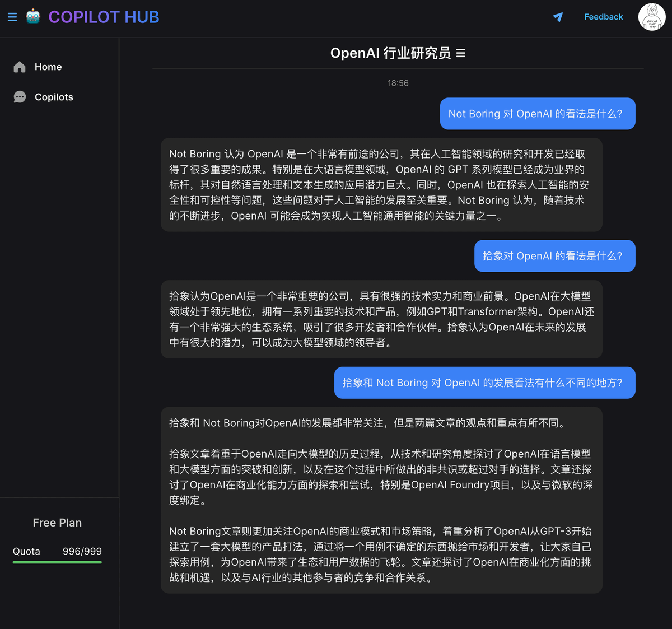Click the OpenAI 行业研究员 chat title
672x629 pixels.
pos(390,53)
